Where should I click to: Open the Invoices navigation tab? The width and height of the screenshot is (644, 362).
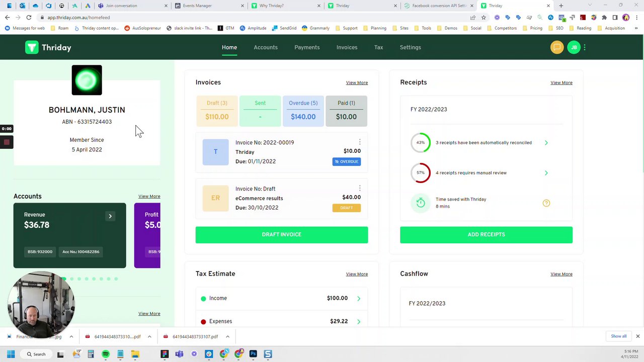[x=347, y=47]
